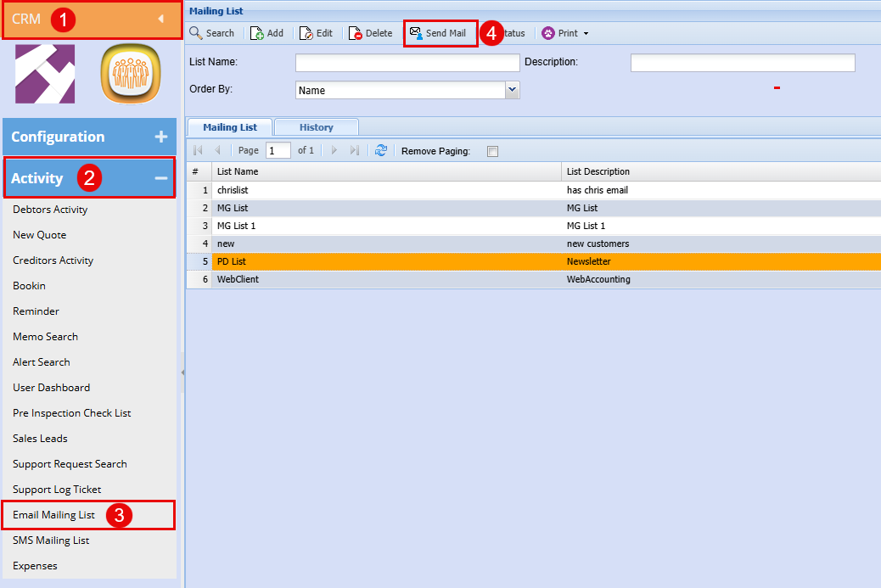Click the purple logo icon
Screen dimensions: 881x588
tap(45, 74)
